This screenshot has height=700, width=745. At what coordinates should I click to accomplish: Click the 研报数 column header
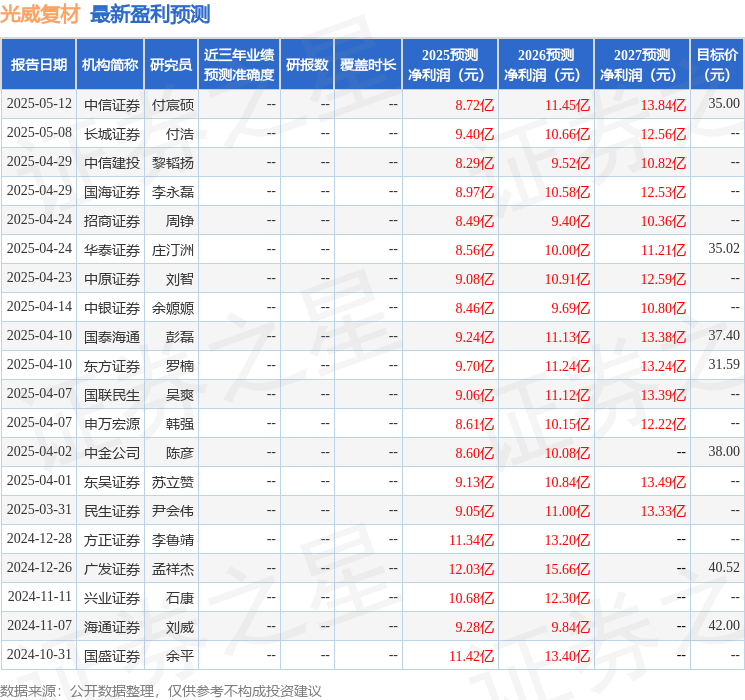coord(306,65)
